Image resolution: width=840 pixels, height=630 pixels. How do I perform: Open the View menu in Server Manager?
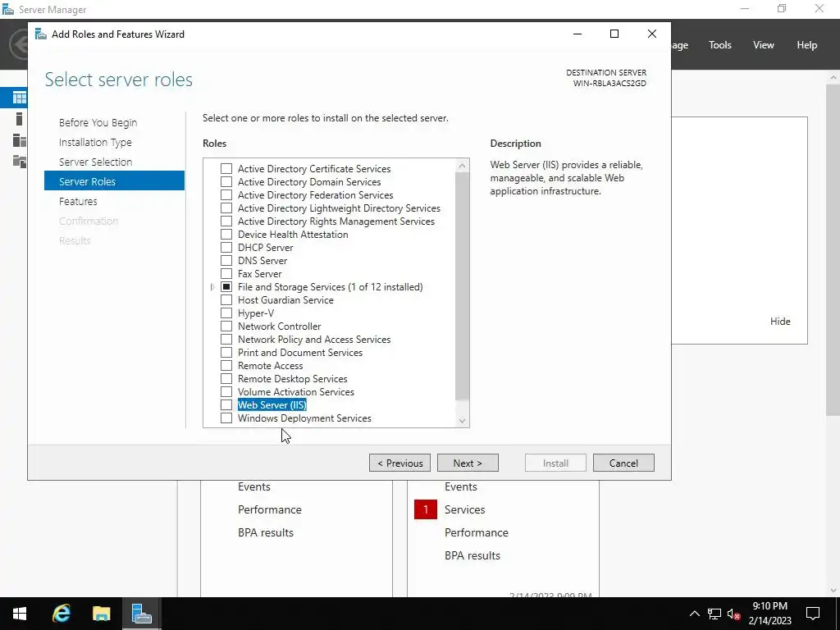[764, 45]
